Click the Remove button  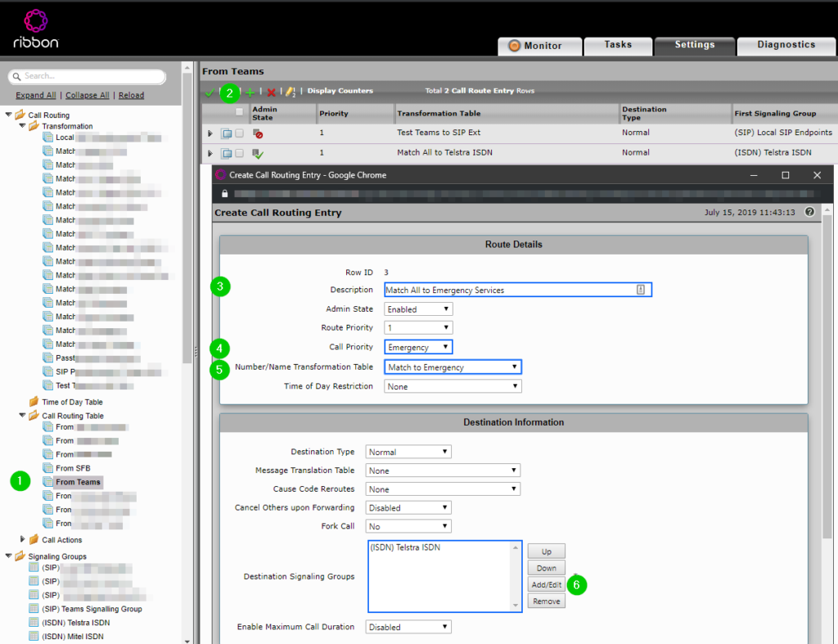coord(546,601)
